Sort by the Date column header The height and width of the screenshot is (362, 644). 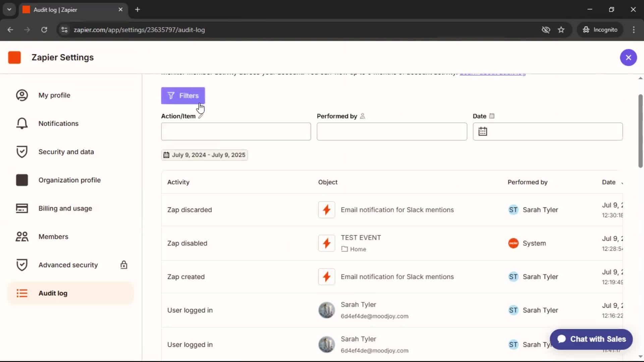coord(608,182)
